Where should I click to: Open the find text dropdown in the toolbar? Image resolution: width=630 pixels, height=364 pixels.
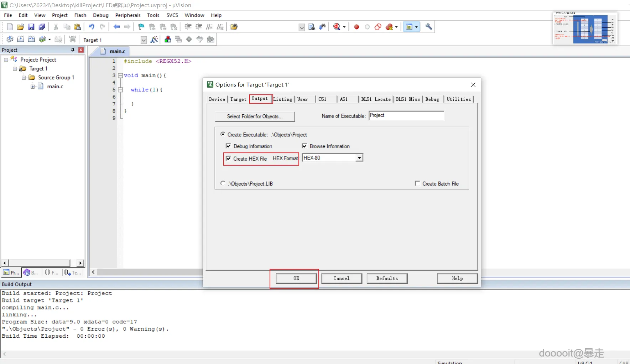[x=302, y=27]
